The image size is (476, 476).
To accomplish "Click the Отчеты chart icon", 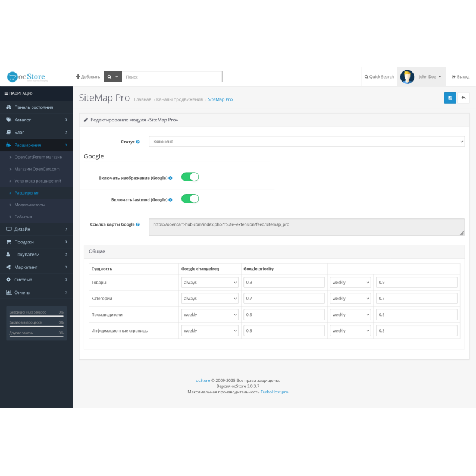I will pos(8,292).
